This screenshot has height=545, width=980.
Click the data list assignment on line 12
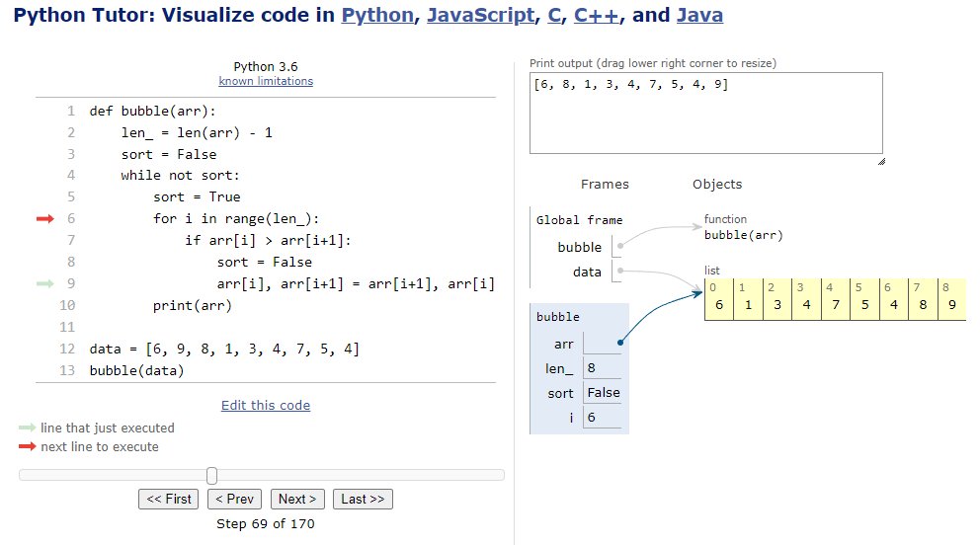224,349
